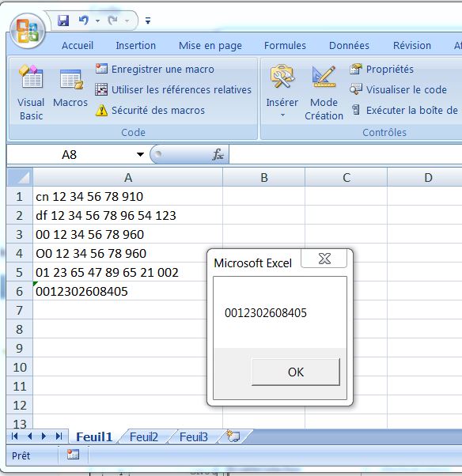Open the Mise en page tab
The image size is (462, 476).
(210, 46)
